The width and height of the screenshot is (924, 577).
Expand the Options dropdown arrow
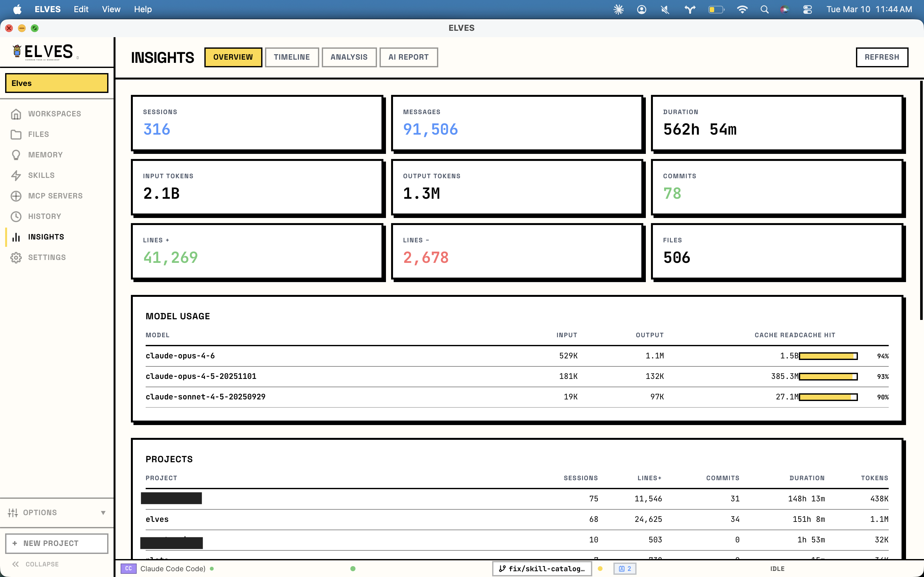tap(103, 513)
